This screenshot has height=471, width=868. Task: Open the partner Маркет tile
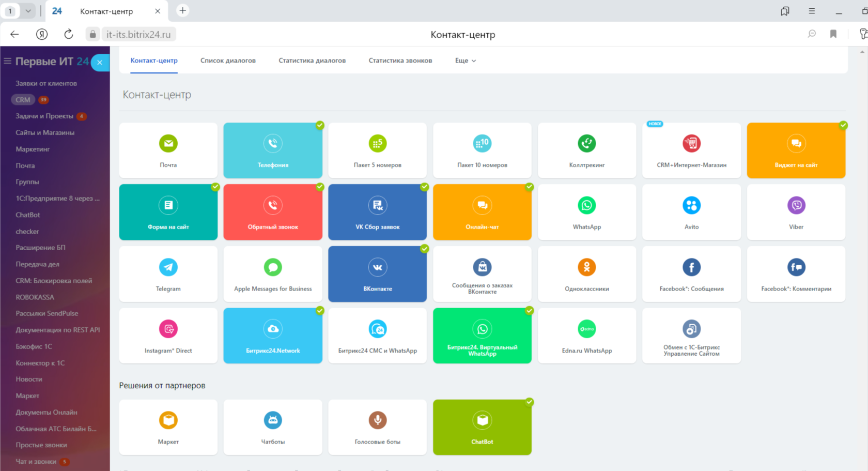[168, 427]
